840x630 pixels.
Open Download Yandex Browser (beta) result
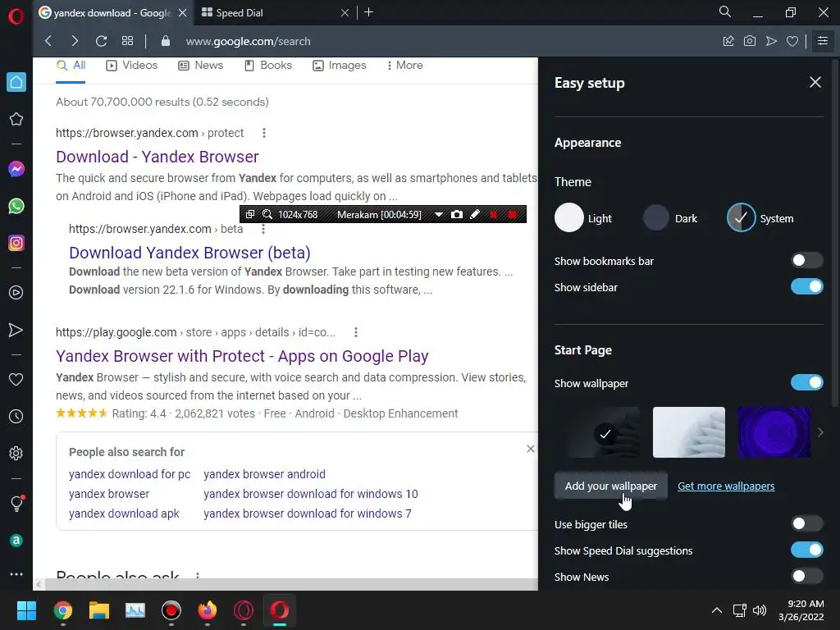tap(189, 253)
